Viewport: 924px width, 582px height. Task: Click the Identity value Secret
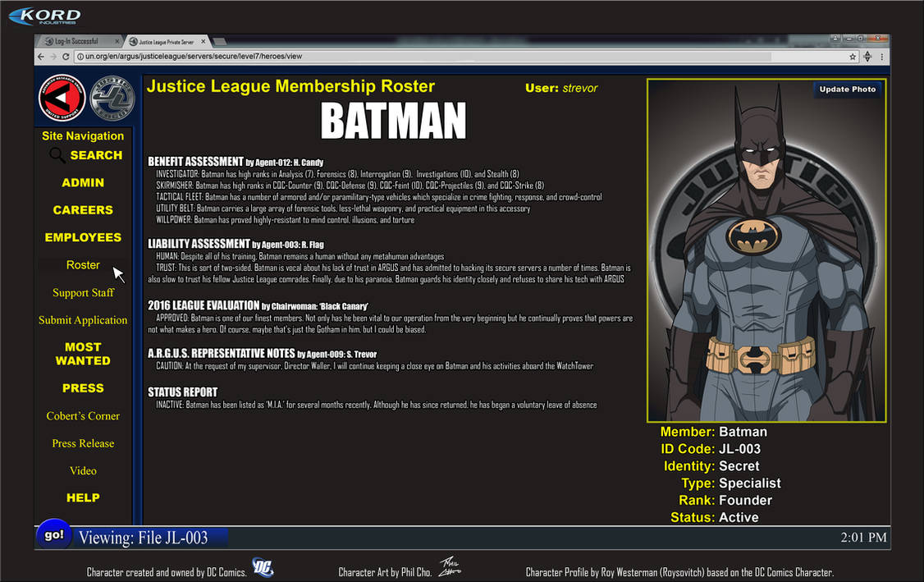739,465
